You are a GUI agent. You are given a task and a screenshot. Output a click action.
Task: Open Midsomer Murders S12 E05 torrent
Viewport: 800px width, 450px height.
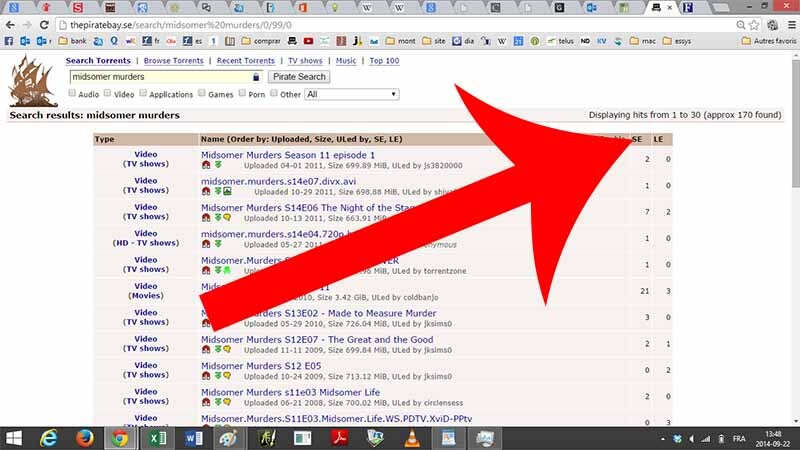[261, 366]
